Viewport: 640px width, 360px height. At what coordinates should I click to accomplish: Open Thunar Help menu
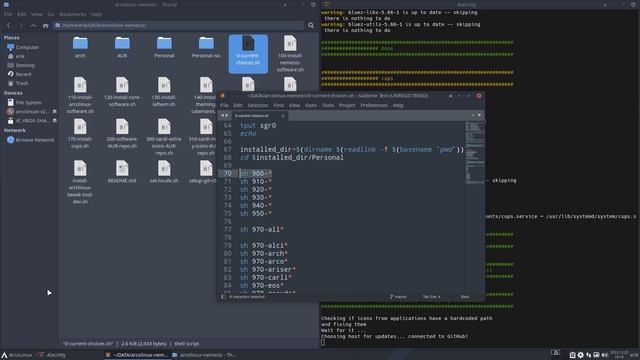pos(96,14)
